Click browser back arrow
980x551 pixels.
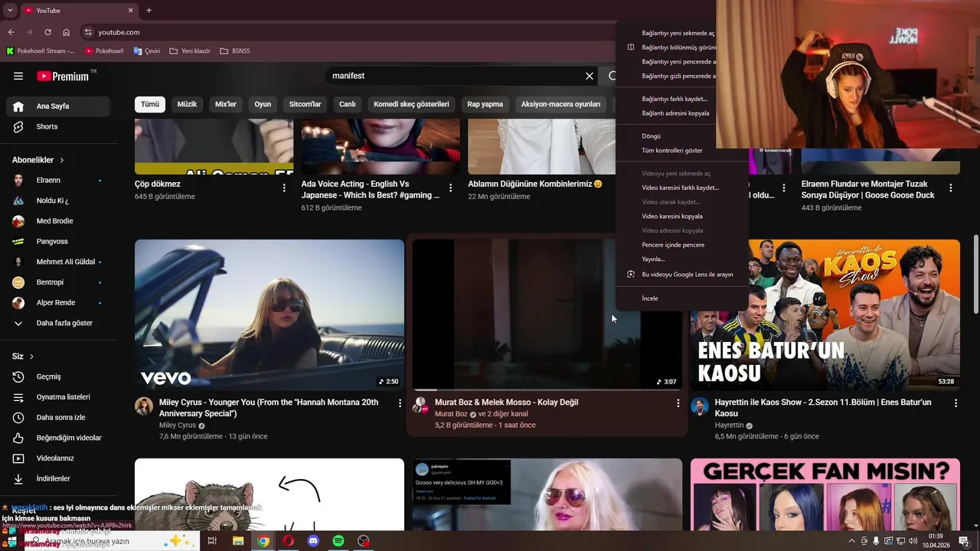(11, 32)
